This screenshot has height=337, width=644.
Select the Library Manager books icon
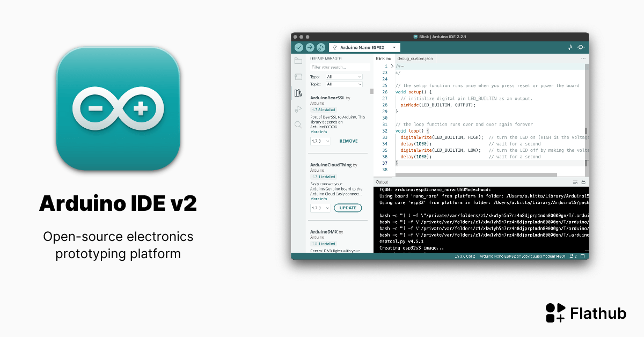point(298,93)
